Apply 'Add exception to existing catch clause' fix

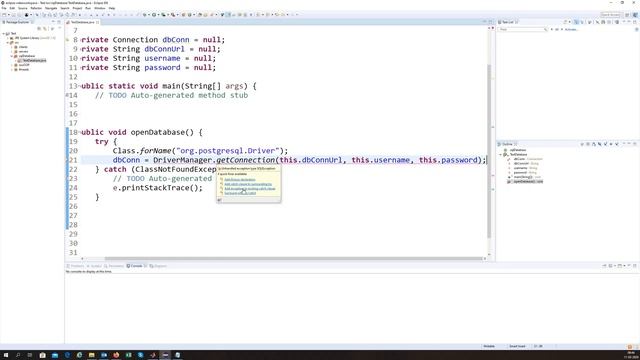pos(250,188)
